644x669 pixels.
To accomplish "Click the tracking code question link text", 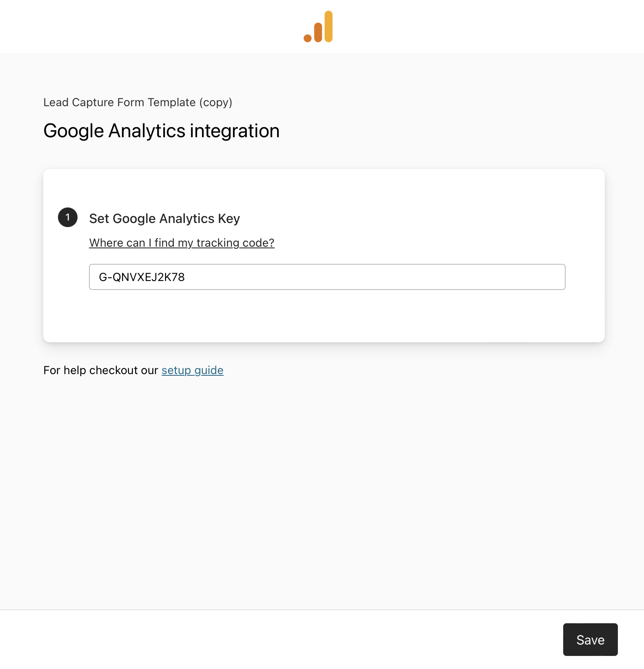I will click(x=181, y=243).
